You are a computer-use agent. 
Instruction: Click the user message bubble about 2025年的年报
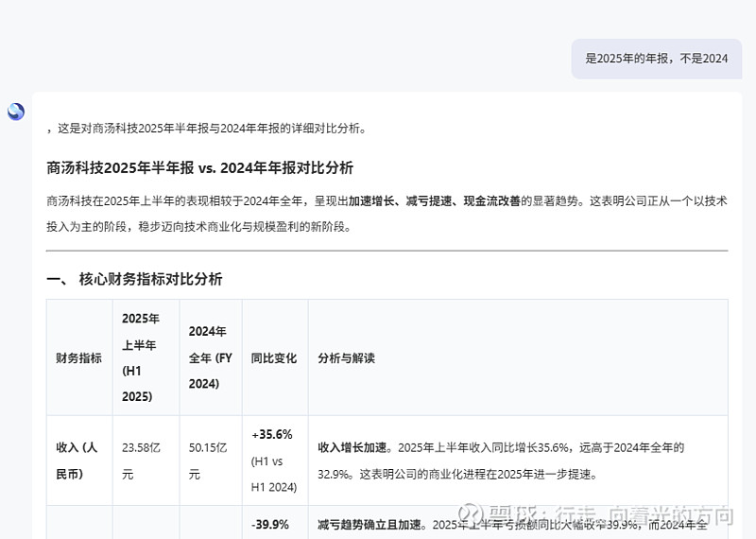[656, 59]
